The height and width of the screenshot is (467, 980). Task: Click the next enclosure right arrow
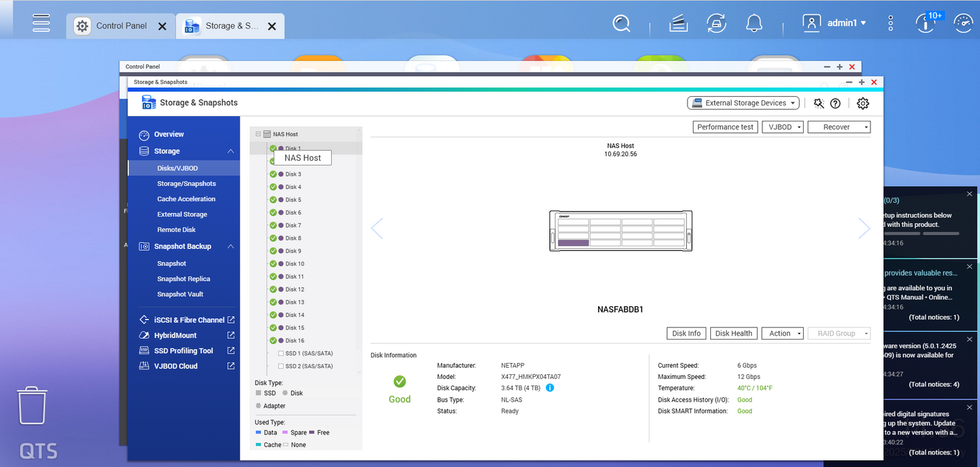(864, 228)
